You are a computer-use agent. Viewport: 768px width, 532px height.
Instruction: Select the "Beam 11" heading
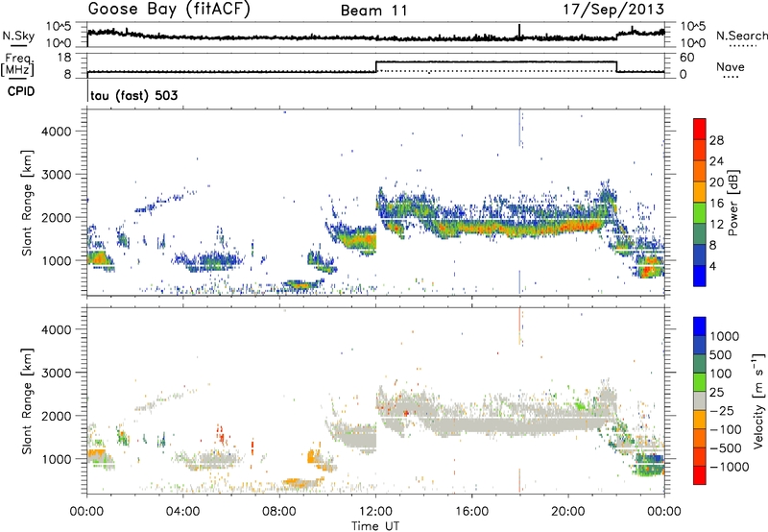(374, 11)
